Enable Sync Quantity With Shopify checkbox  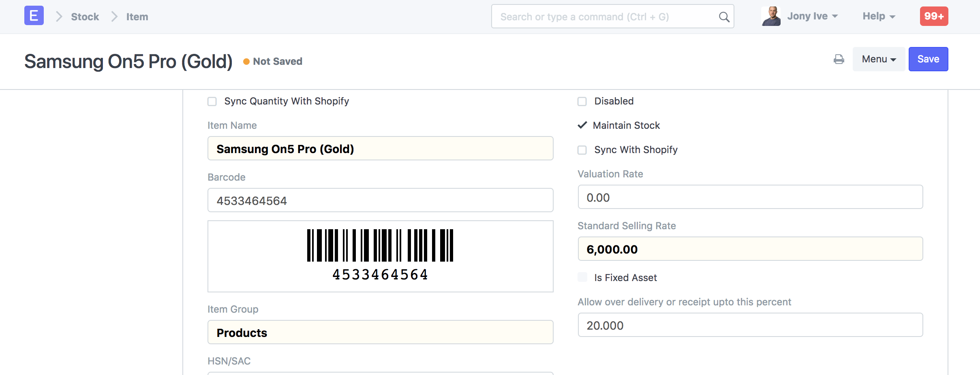[x=212, y=101]
